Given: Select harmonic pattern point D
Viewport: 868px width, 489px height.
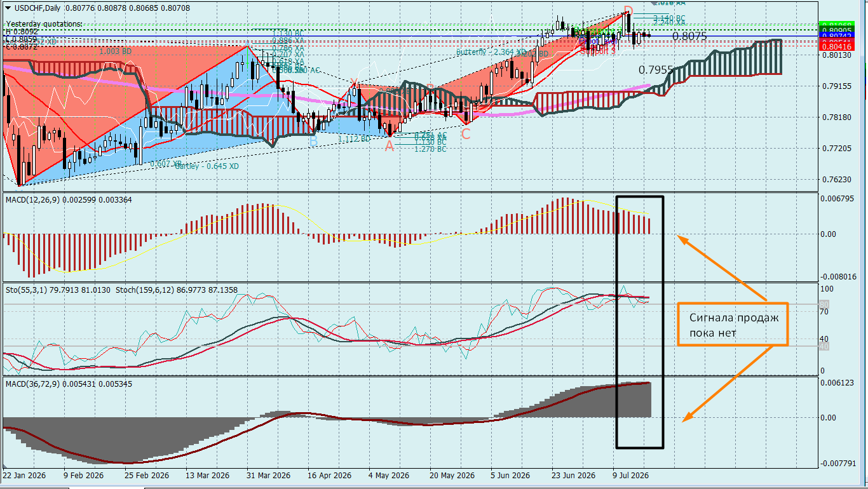Looking at the screenshot, I should point(628,11).
